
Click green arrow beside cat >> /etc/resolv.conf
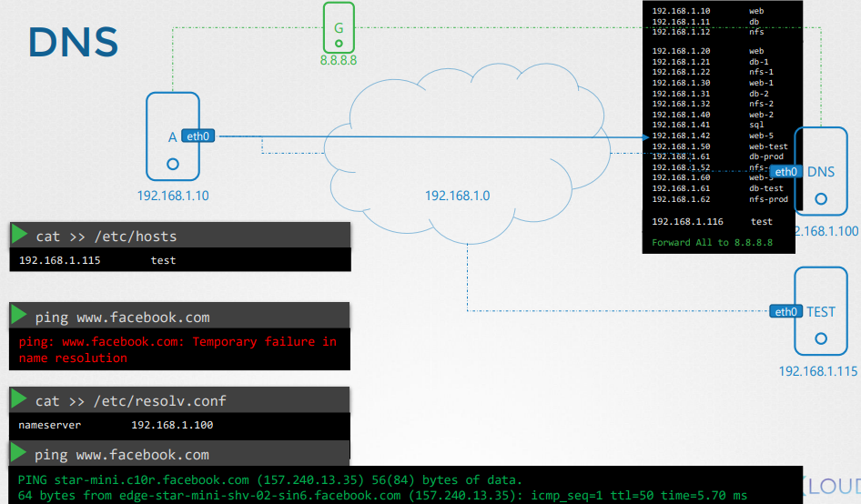point(19,398)
